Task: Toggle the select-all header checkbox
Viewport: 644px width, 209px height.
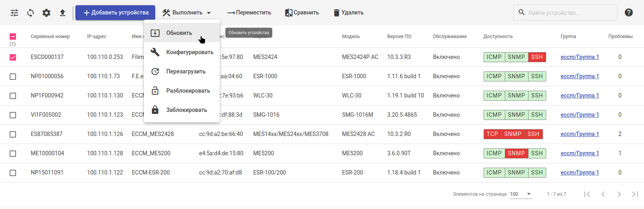Action: (x=13, y=37)
